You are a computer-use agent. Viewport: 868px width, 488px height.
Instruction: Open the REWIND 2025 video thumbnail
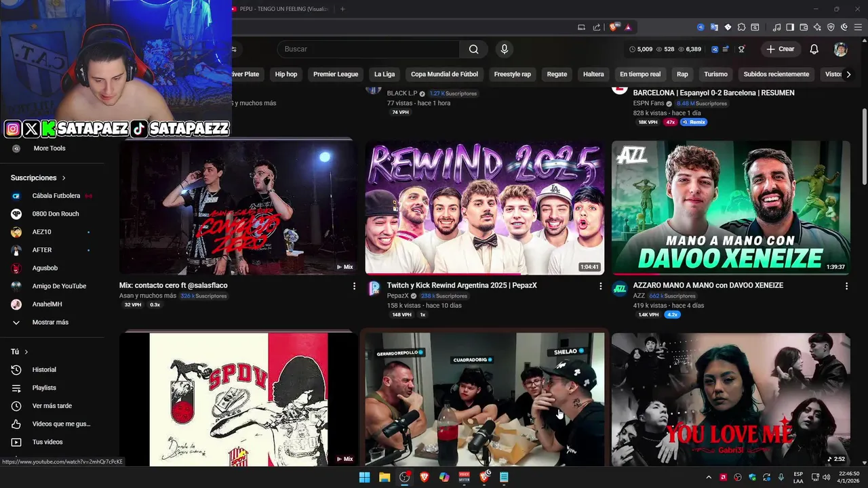(485, 207)
